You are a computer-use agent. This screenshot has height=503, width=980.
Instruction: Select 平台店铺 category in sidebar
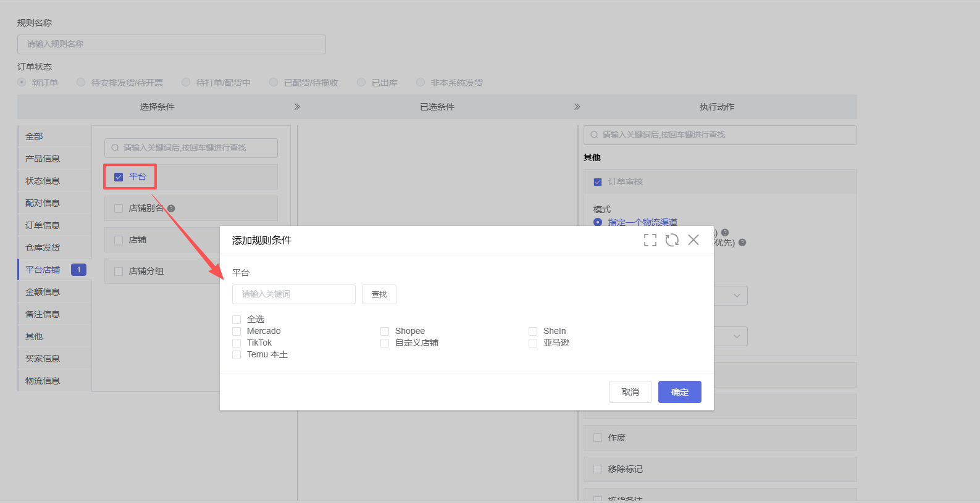[43, 270]
